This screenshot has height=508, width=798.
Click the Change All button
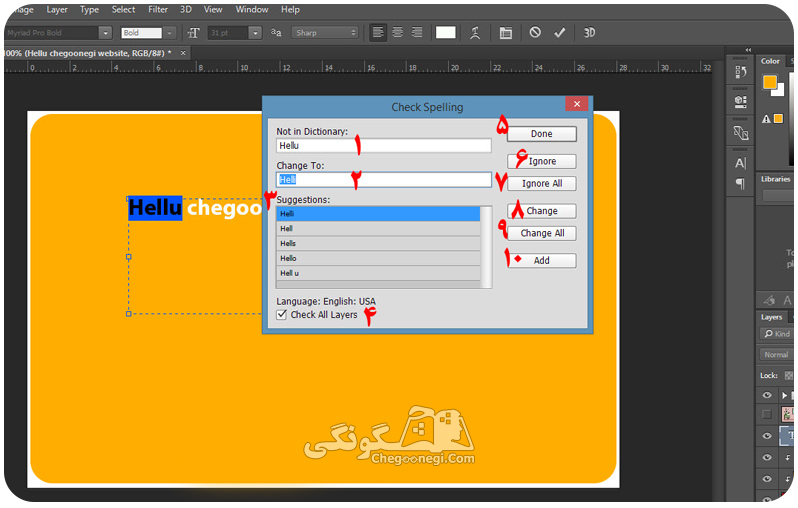542,233
